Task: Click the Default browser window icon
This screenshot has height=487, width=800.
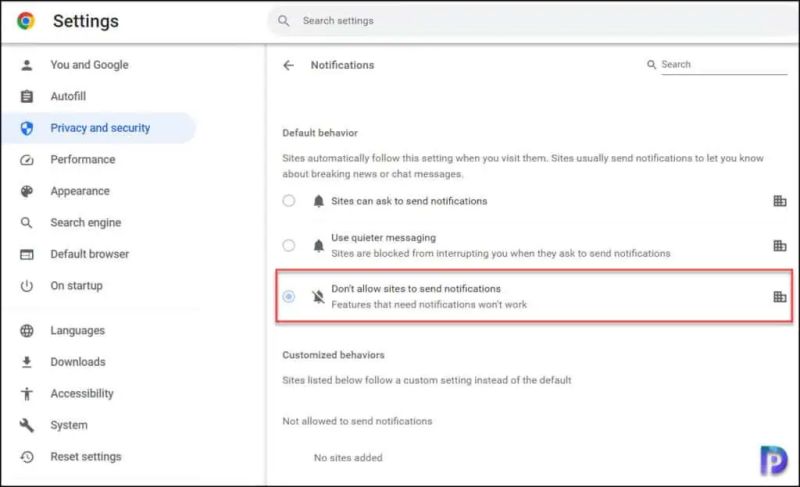Action: pos(27,254)
